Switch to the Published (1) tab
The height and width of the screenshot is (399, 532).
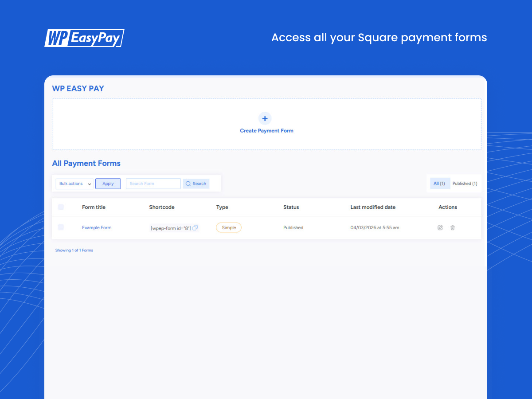pos(465,183)
